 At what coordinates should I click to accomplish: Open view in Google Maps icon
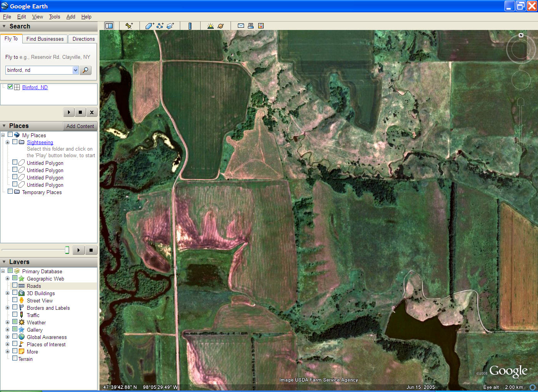[261, 26]
